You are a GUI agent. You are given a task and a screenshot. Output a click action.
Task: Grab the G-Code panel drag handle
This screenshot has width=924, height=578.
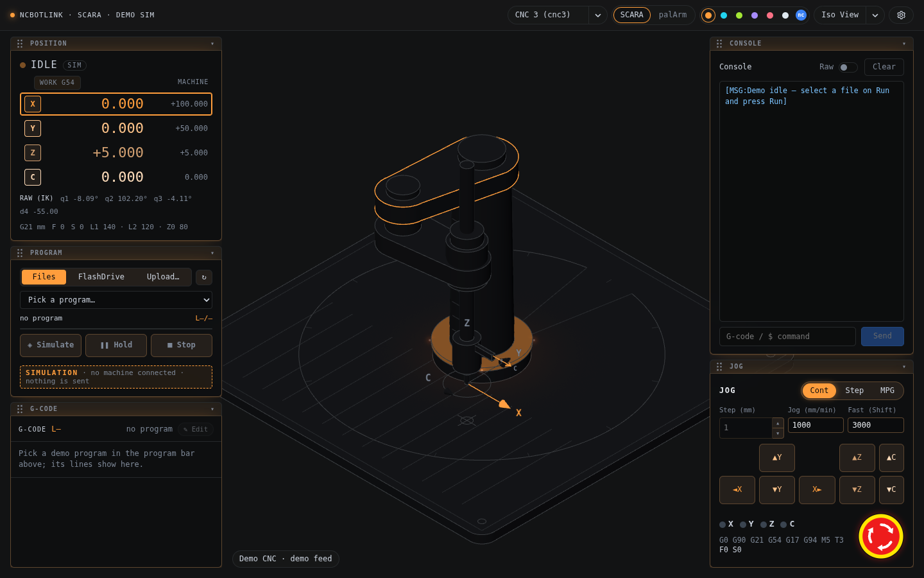point(20,409)
